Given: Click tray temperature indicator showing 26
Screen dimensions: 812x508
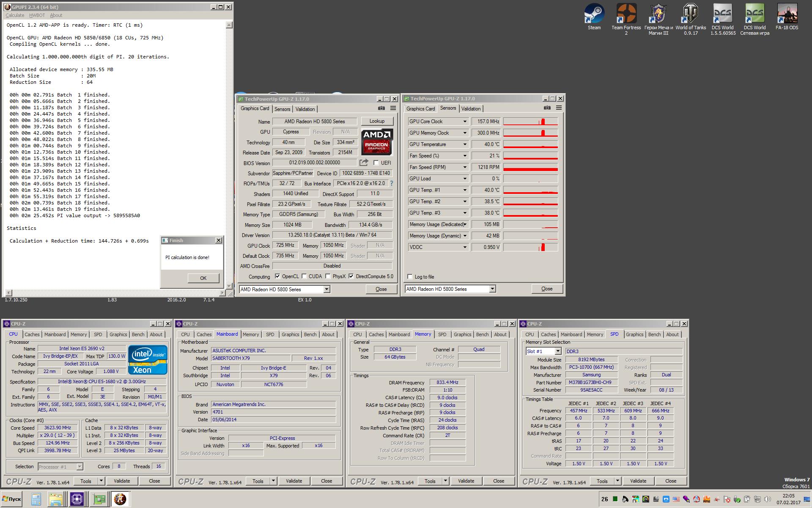Looking at the screenshot, I should 605,499.
